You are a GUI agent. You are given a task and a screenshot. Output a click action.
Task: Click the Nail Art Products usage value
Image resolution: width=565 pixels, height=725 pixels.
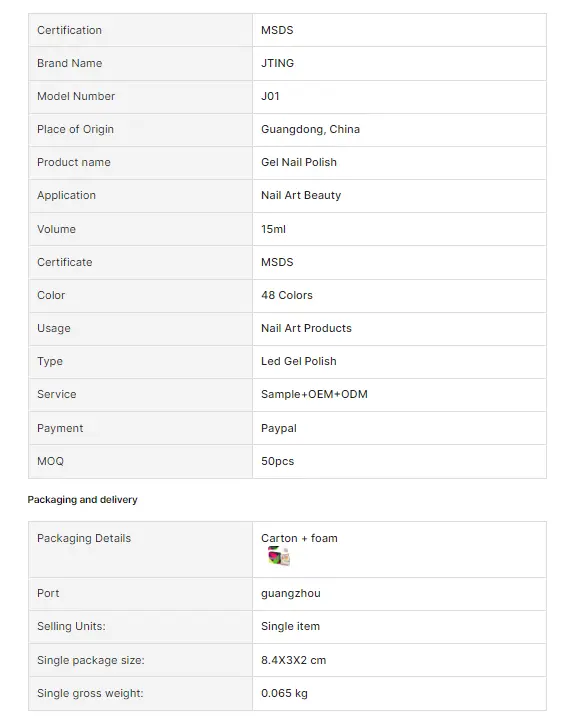[x=306, y=328]
